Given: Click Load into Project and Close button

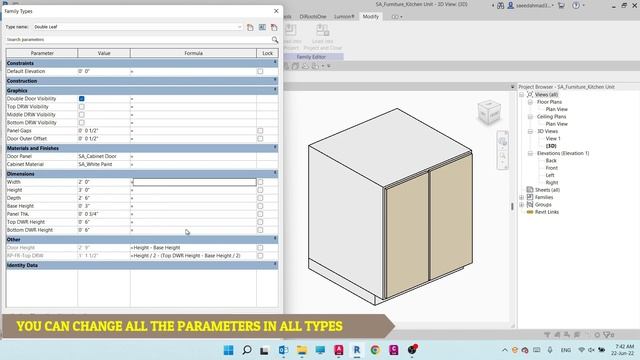Looking at the screenshot, I should (x=322, y=38).
